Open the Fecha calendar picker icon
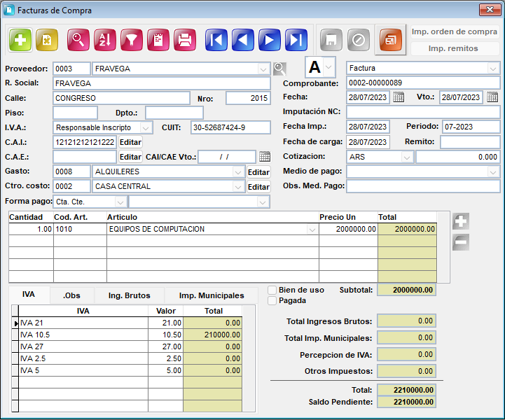The height and width of the screenshot is (420, 505). (399, 97)
